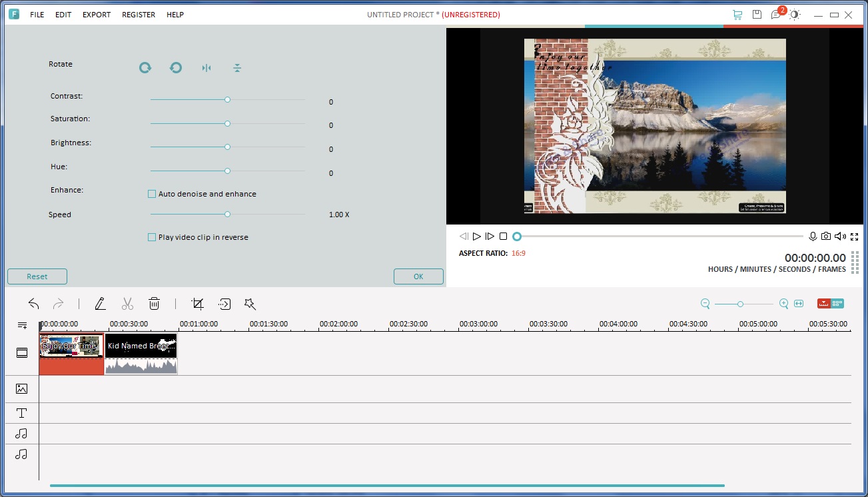Click the Reset button
The image size is (868, 497).
pos(37,276)
